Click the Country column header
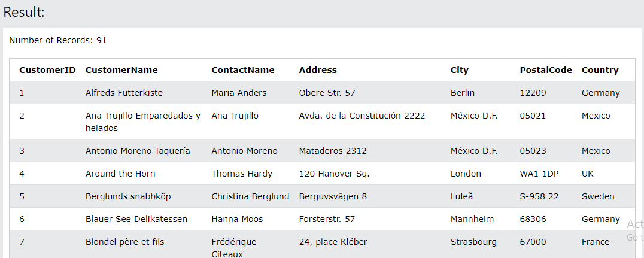Viewport: 644px width, 258px height. coord(600,70)
